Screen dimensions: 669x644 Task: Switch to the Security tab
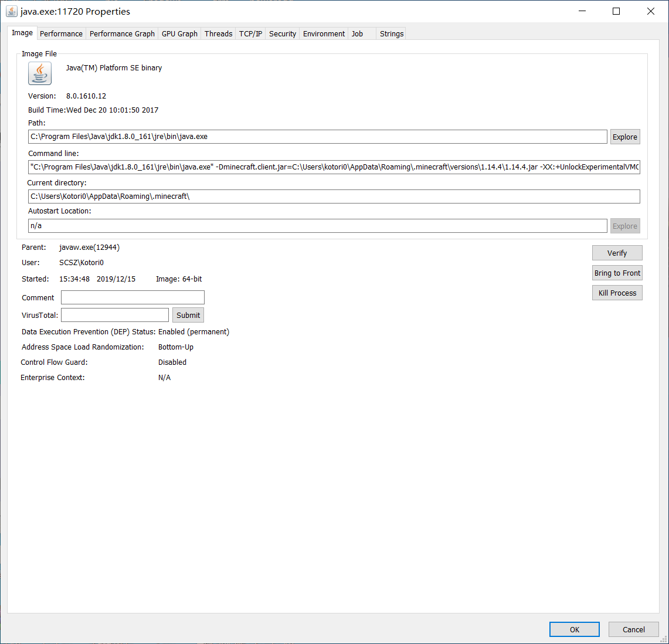282,33
